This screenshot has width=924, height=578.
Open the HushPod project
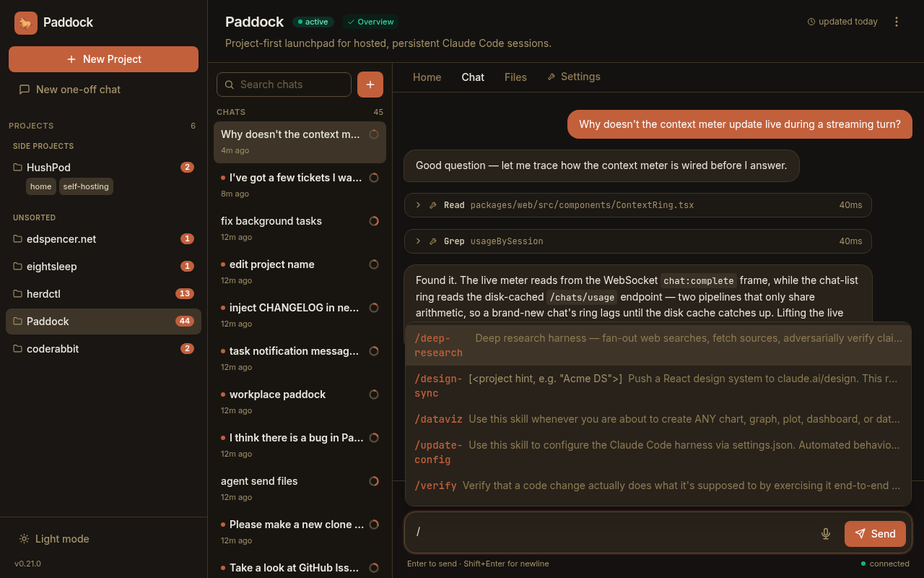pyautogui.click(x=103, y=168)
